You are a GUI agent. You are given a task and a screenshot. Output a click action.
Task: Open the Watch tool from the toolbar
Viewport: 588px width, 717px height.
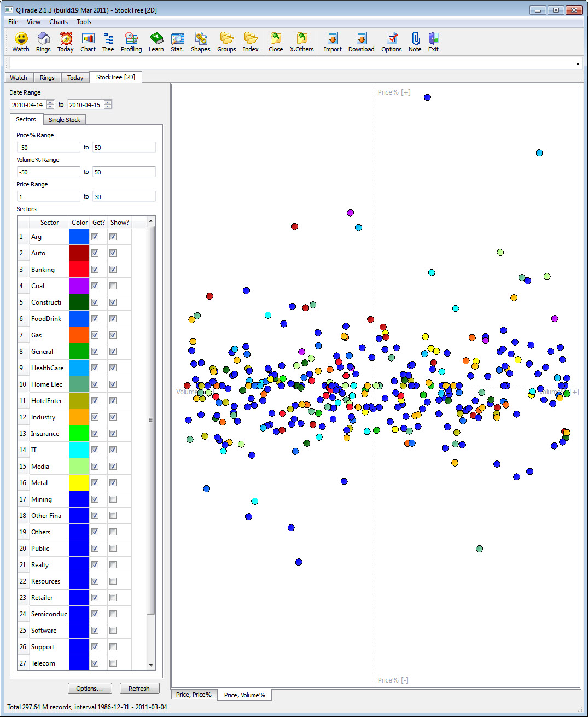20,42
